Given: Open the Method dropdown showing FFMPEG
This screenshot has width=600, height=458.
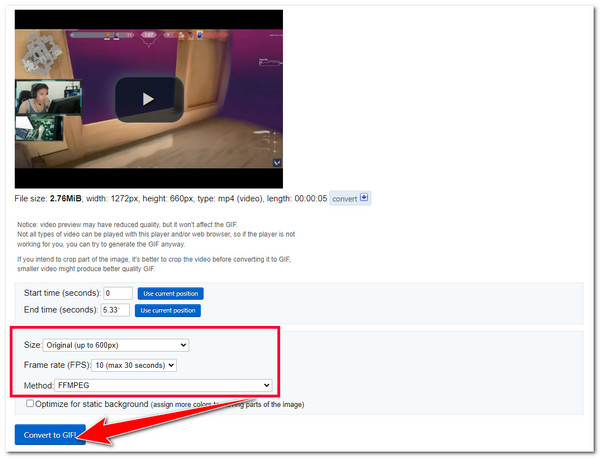Looking at the screenshot, I should [x=163, y=385].
